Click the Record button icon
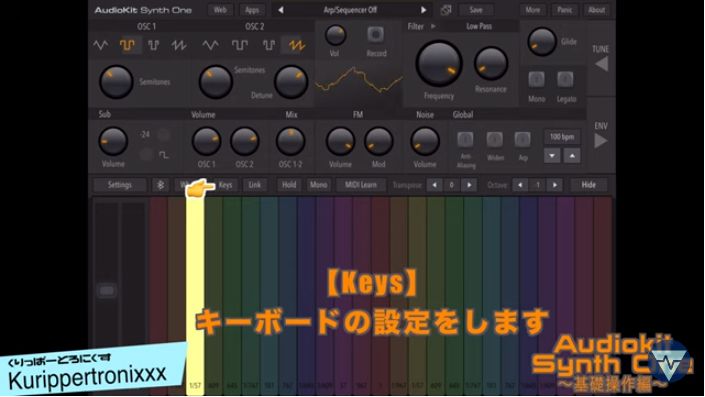 [375, 34]
